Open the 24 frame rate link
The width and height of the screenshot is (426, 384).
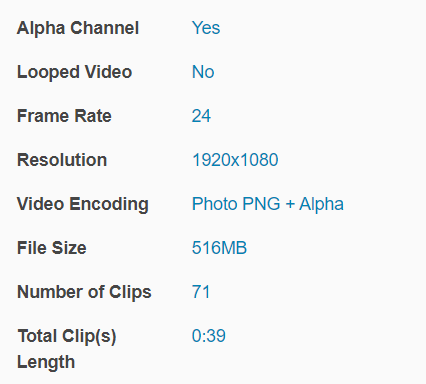pyautogui.click(x=201, y=116)
